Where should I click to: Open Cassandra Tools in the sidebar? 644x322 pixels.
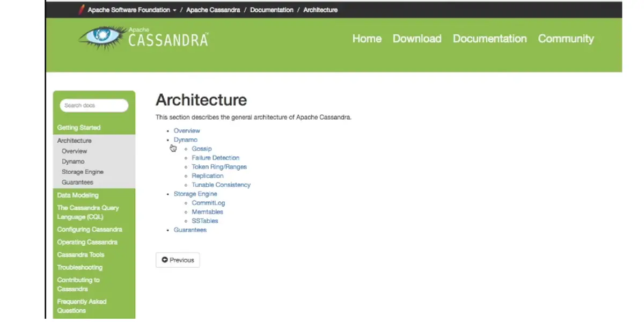[80, 255]
